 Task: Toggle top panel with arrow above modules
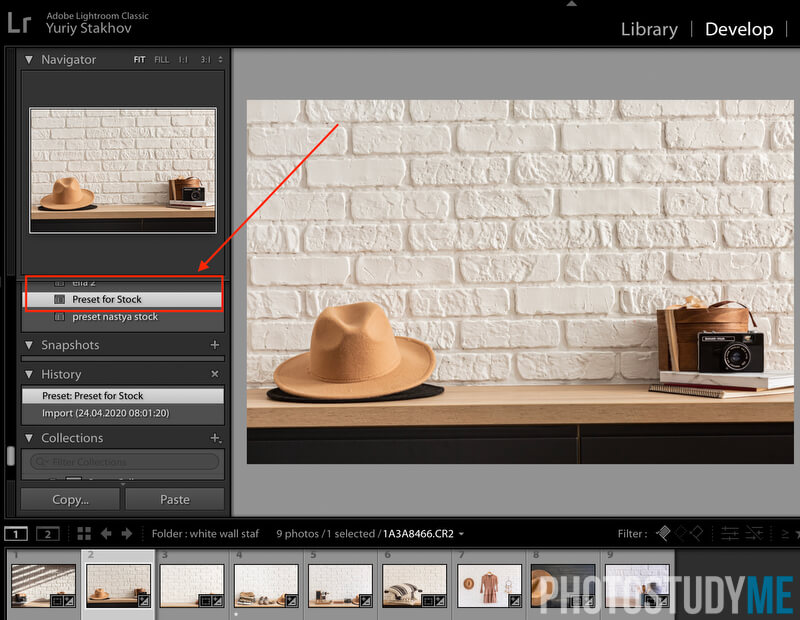click(572, 4)
